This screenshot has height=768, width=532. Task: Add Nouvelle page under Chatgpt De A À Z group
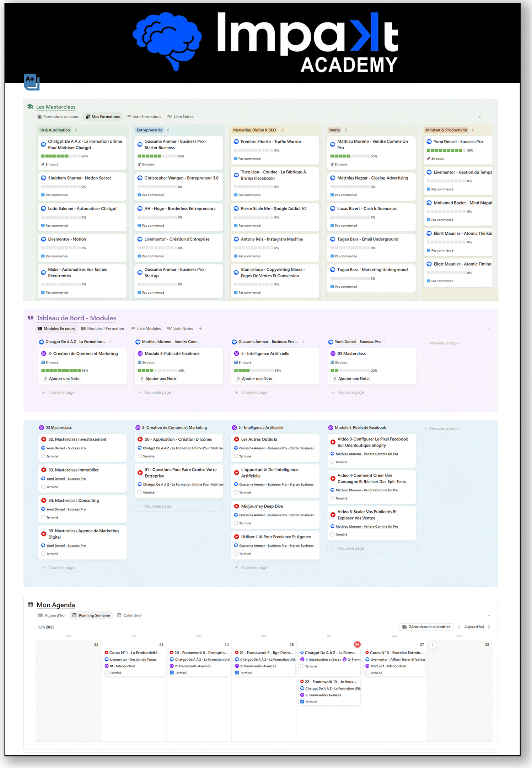point(82,393)
